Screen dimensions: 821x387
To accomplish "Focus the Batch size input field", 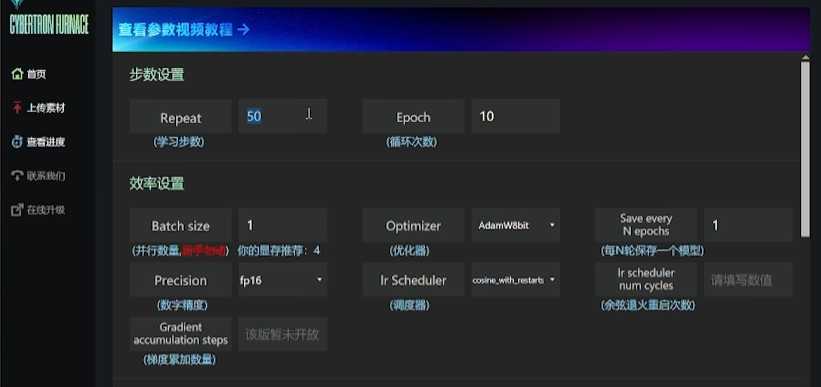I will tap(282, 225).
